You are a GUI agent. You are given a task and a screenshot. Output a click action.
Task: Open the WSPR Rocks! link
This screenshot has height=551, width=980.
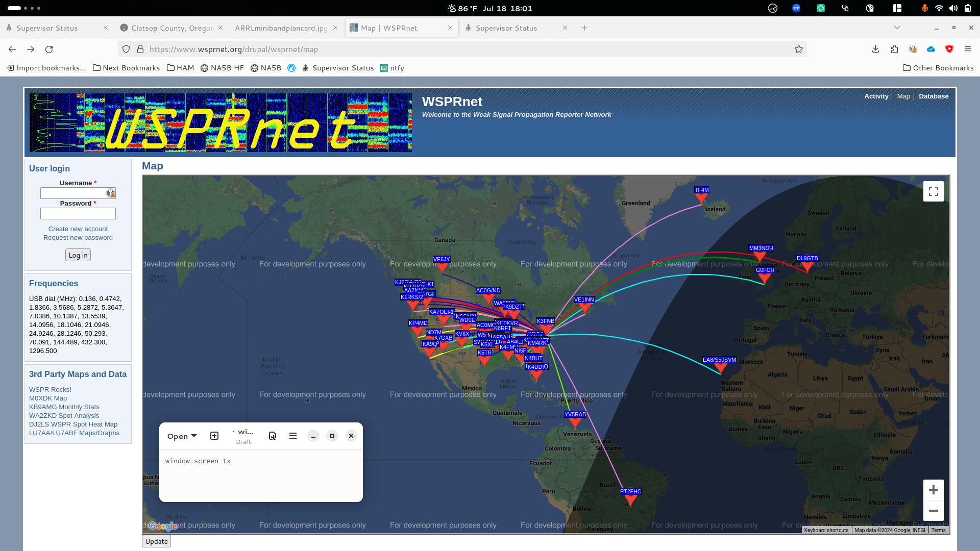(x=50, y=390)
